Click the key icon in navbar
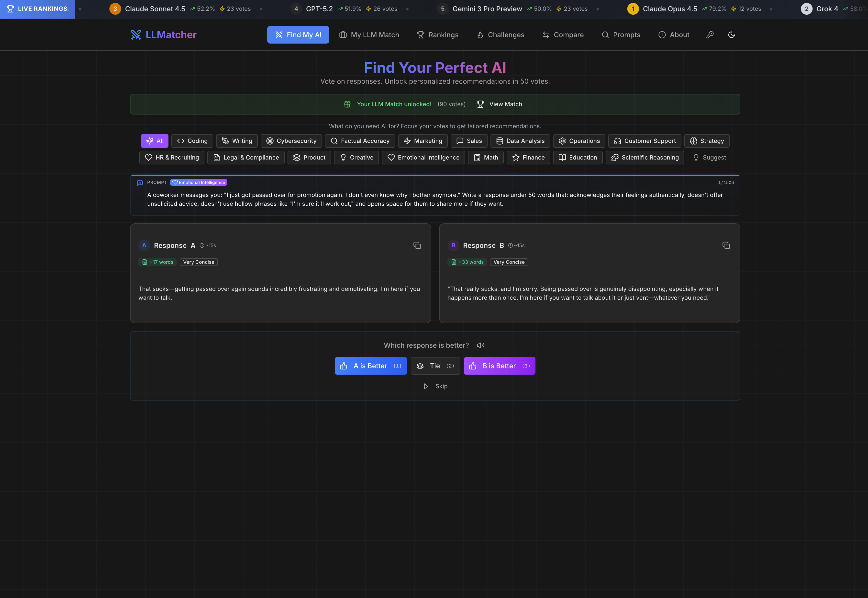The image size is (868, 598). point(710,35)
